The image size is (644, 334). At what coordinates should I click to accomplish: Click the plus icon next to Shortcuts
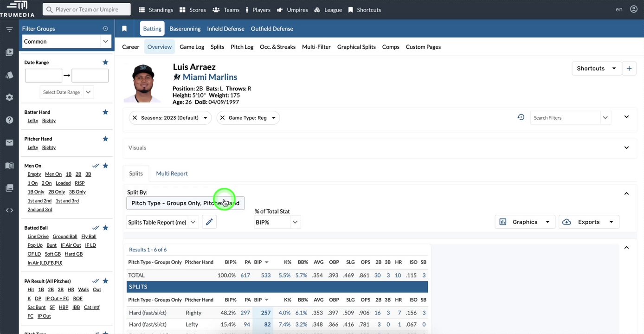[629, 68]
